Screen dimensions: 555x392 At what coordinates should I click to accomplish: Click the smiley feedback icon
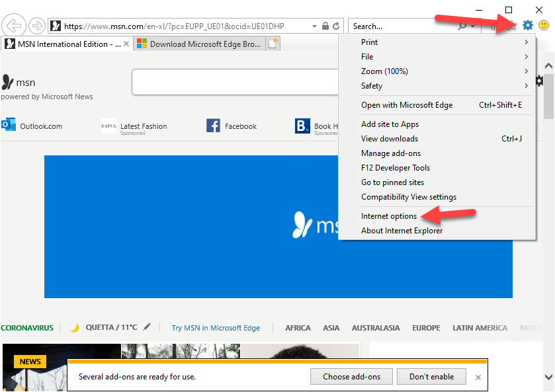544,26
